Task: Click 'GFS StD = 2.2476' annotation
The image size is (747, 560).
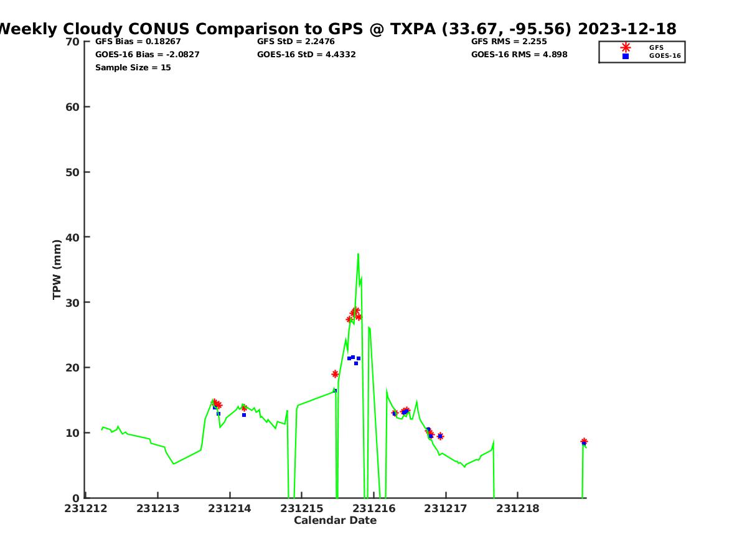Action: (x=297, y=42)
